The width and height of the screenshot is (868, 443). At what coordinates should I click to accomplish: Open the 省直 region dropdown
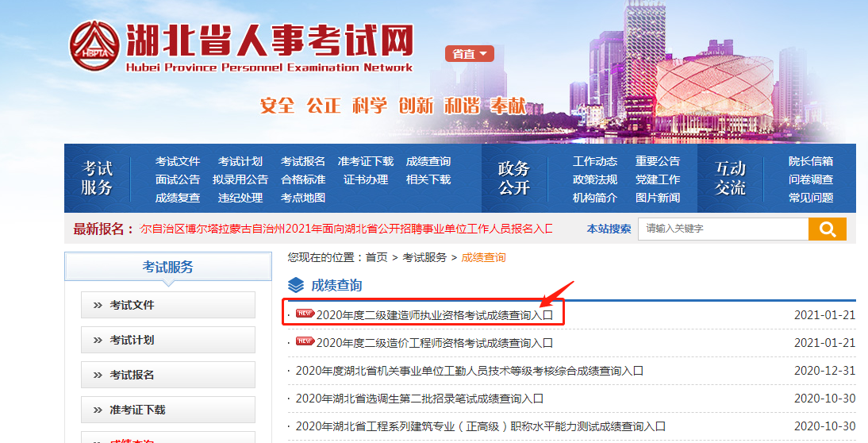pos(469,54)
